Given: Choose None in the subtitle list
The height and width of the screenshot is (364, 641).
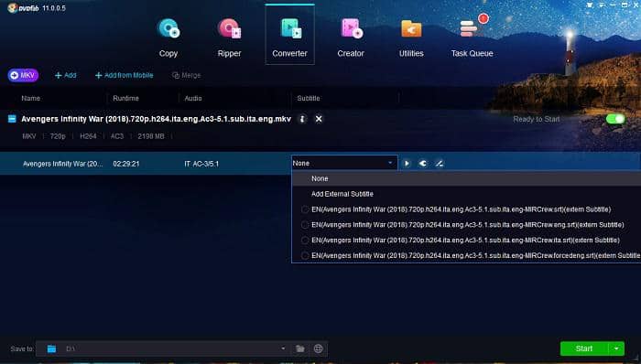Looking at the screenshot, I should 466,178.
